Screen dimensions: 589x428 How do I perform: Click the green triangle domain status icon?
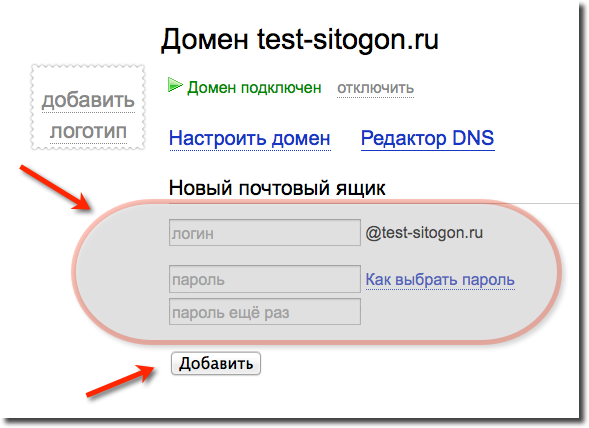(175, 85)
